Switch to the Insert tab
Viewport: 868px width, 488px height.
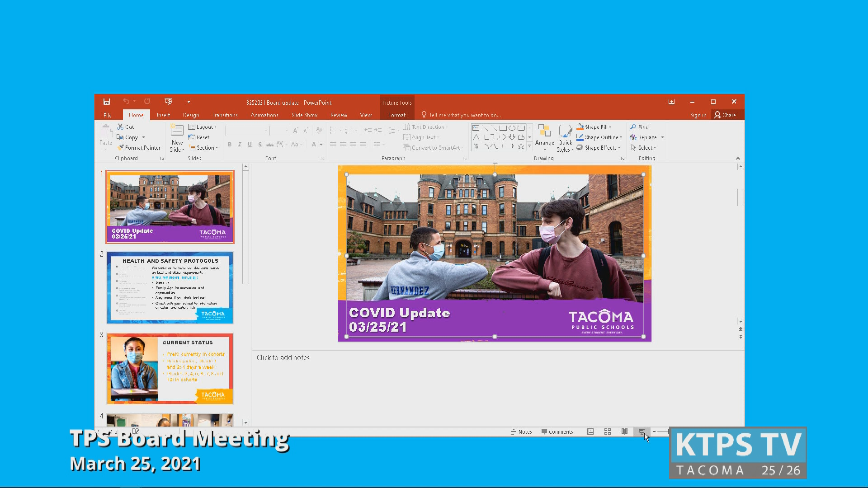pos(163,115)
